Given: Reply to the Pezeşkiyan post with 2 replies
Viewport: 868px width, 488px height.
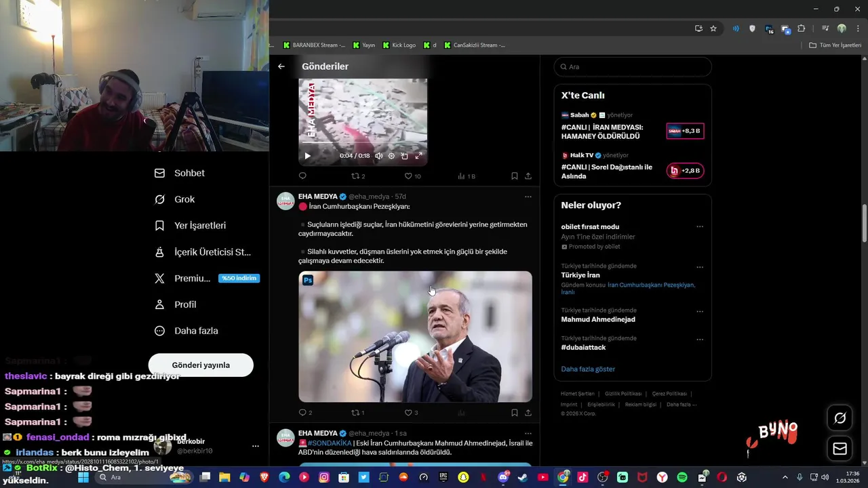Looking at the screenshot, I should [305, 413].
